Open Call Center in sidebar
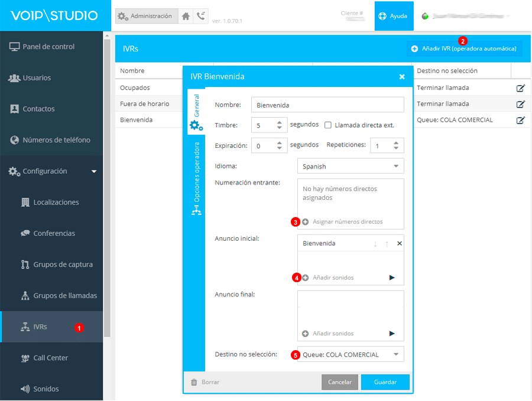The image size is (532, 401). tap(50, 358)
